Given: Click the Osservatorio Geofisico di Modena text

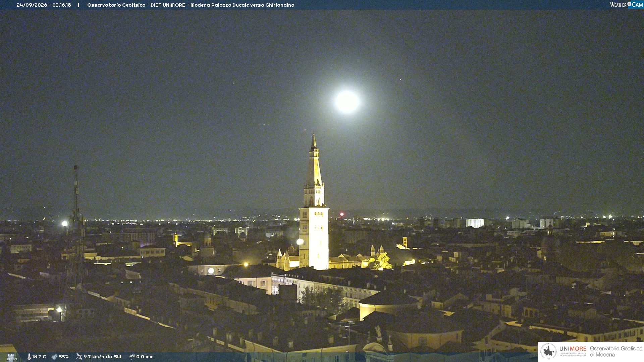Looking at the screenshot, I should 616,351.
